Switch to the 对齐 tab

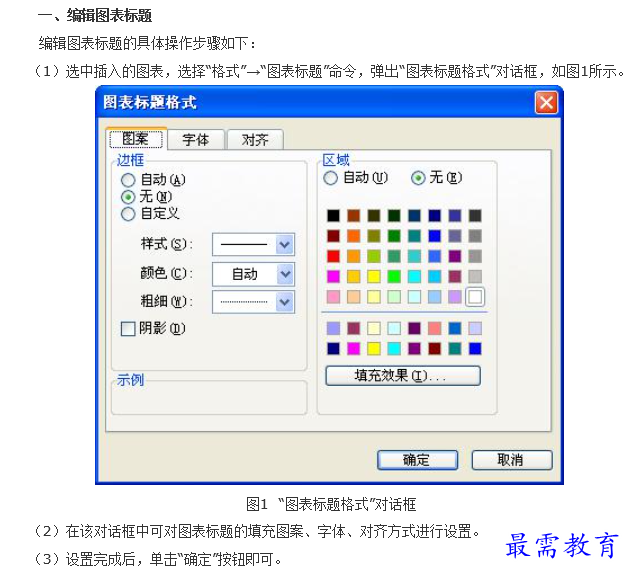(255, 140)
